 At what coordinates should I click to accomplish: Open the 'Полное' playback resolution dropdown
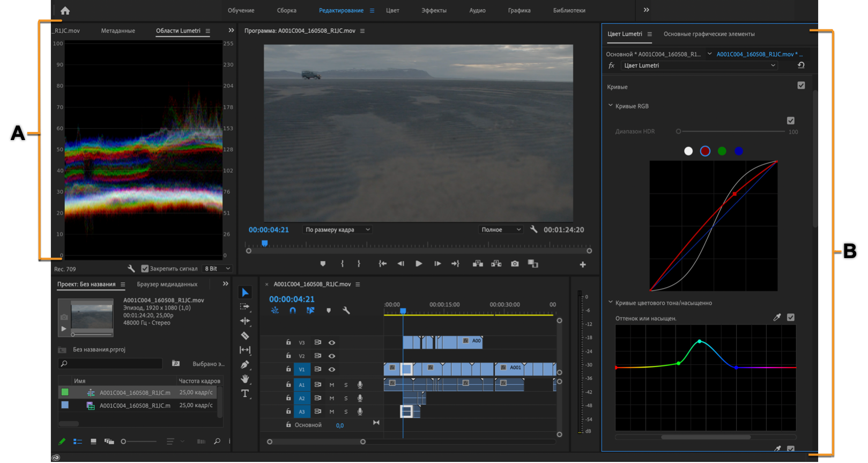(501, 230)
